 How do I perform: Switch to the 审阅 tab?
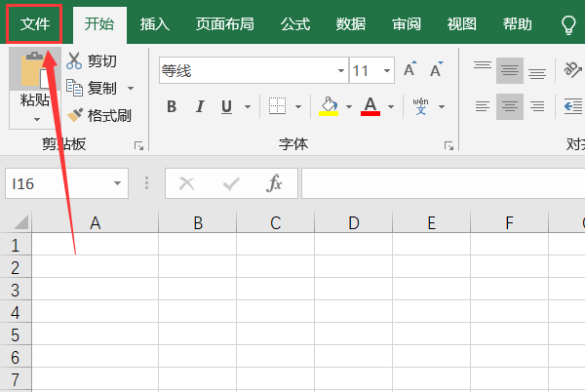(407, 24)
